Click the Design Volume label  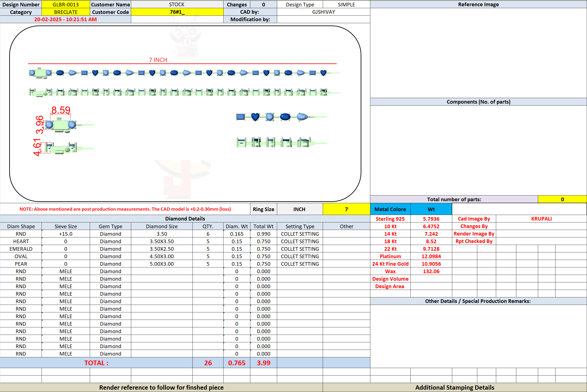coord(390,279)
